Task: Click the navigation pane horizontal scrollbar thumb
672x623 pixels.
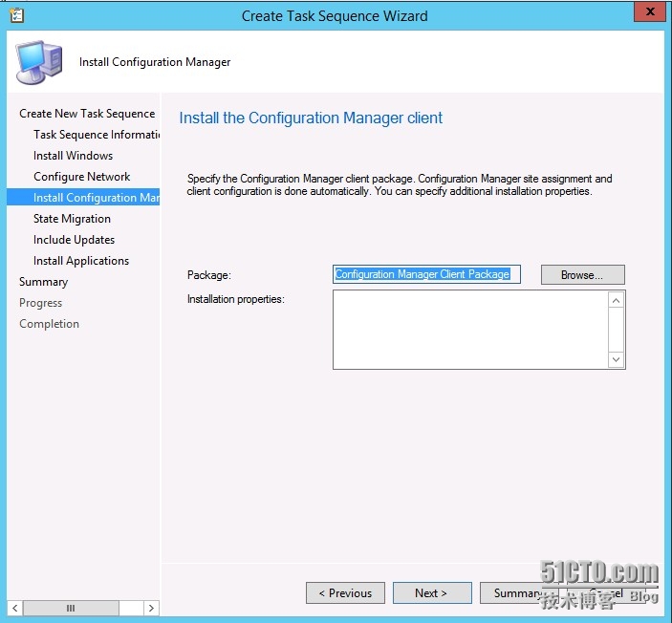Action: click(x=71, y=608)
